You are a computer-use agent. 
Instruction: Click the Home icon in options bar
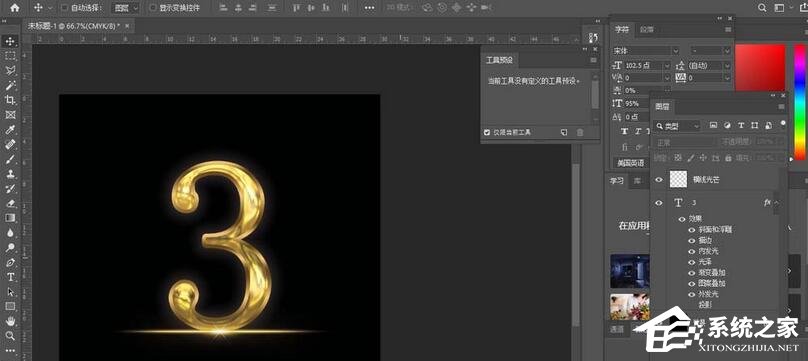click(15, 8)
